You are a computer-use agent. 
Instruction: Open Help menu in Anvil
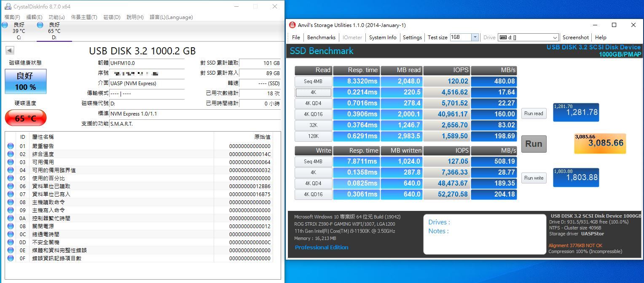click(601, 37)
